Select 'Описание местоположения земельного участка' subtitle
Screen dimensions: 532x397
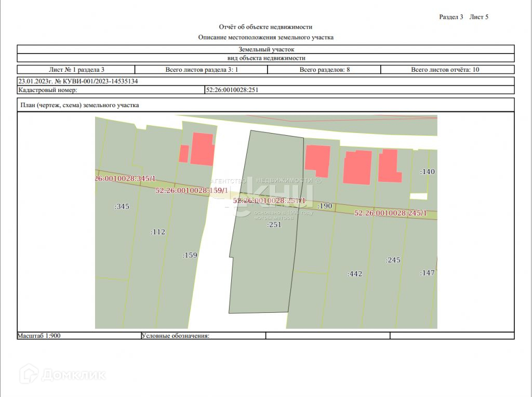[265, 37]
